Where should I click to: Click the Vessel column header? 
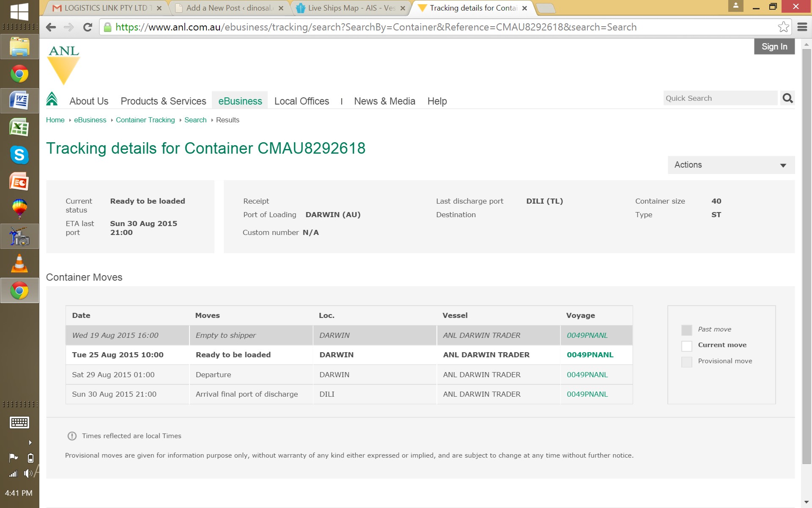tap(455, 315)
